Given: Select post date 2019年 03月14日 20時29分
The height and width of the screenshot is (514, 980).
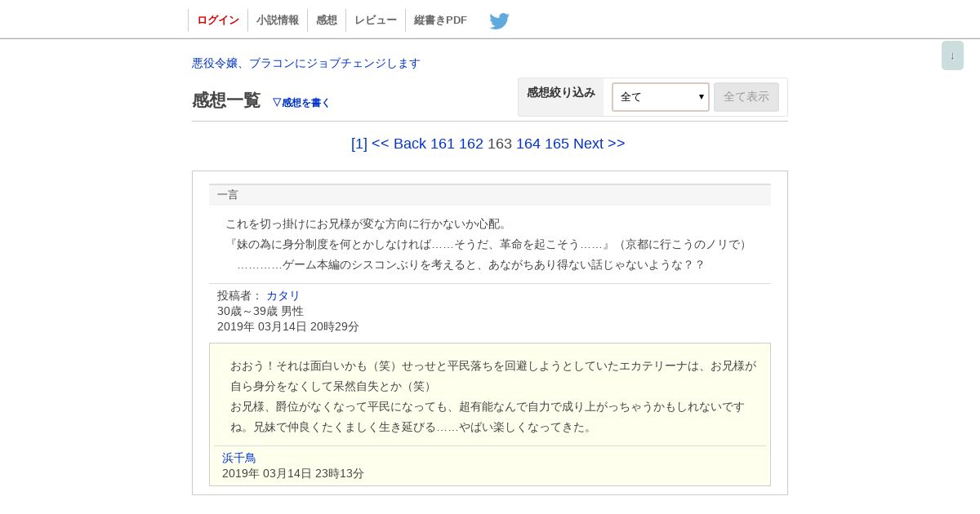Looking at the screenshot, I should [288, 326].
